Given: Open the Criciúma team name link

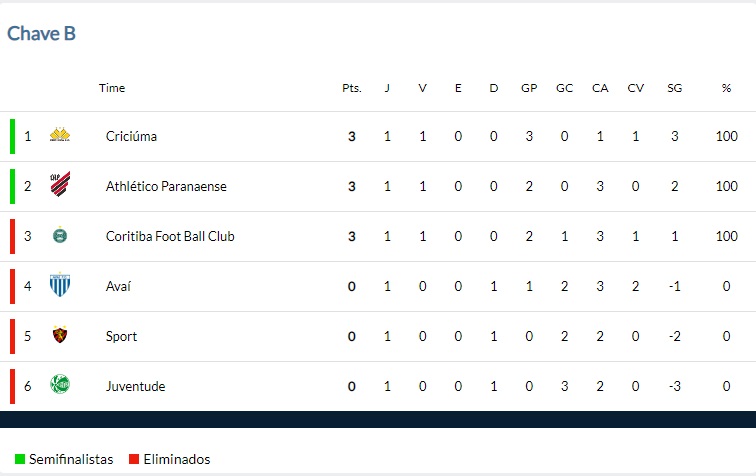Looking at the screenshot, I should 131,136.
